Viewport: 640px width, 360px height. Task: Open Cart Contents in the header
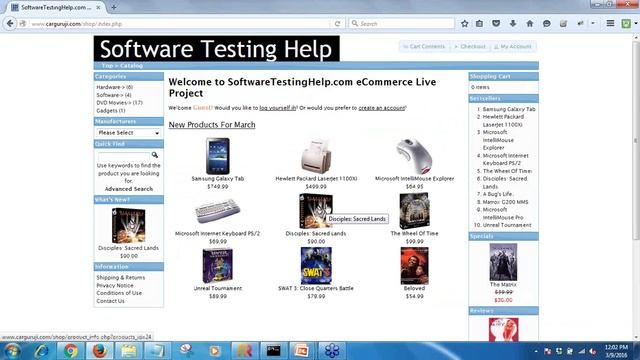click(x=424, y=47)
